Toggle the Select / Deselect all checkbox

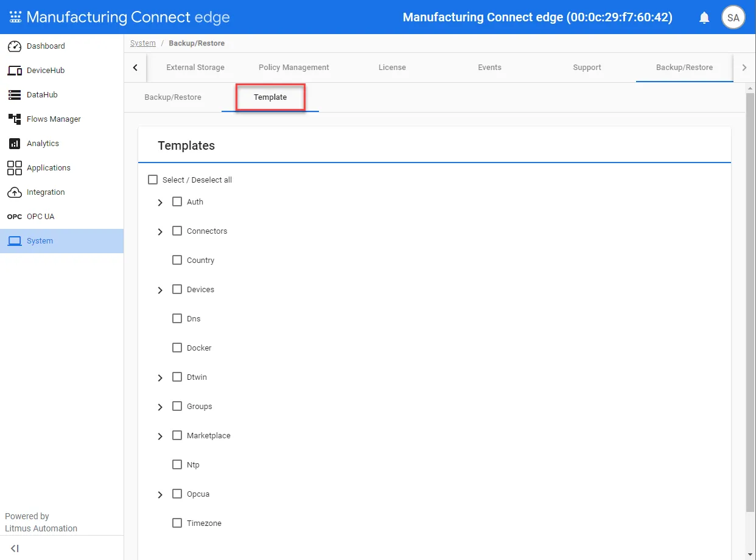click(x=153, y=180)
